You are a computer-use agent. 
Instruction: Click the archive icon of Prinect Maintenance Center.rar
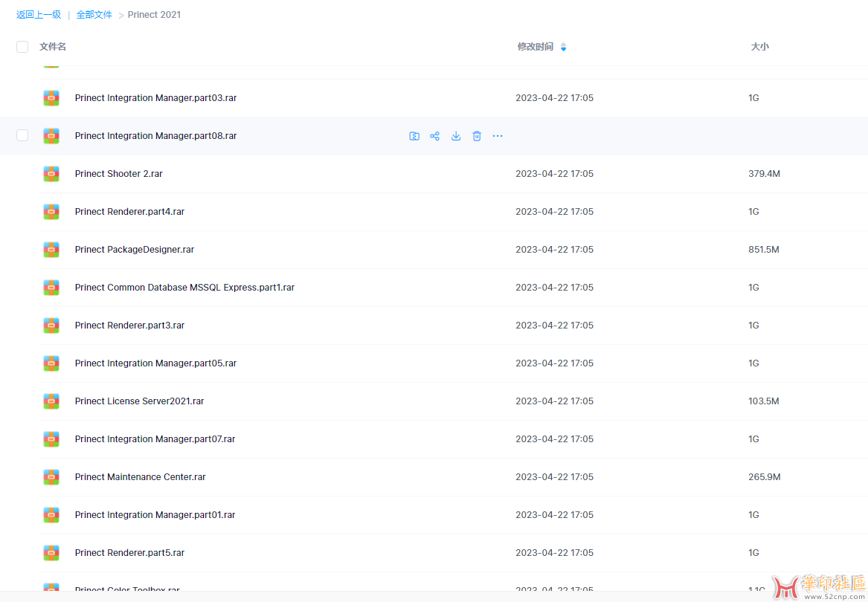[51, 477]
